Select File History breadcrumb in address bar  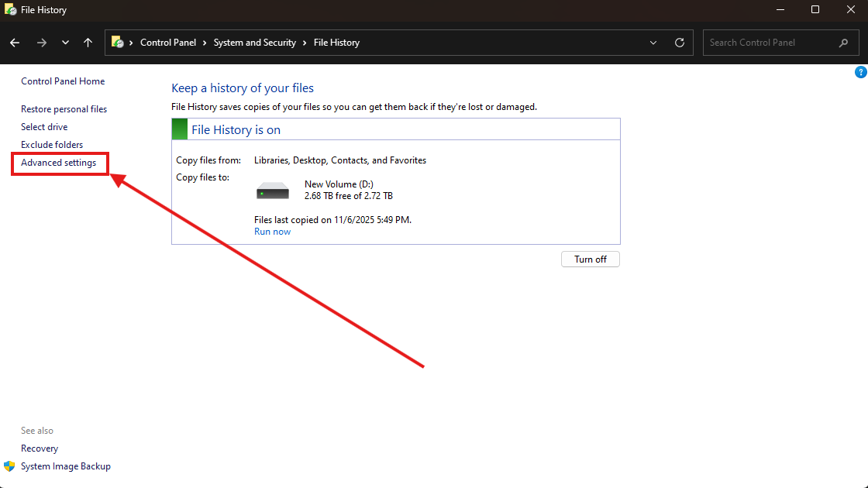pyautogui.click(x=336, y=43)
